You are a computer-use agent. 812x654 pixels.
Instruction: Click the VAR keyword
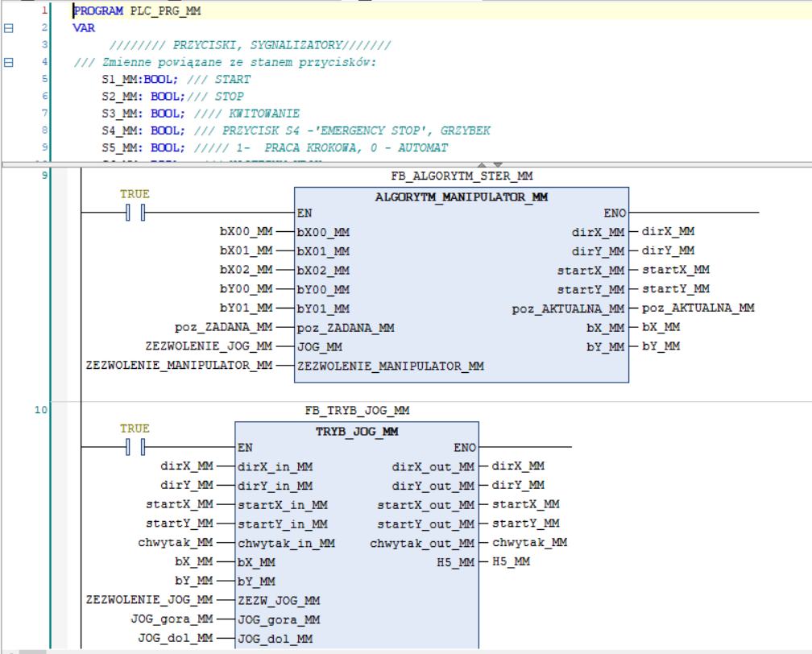pyautogui.click(x=84, y=28)
